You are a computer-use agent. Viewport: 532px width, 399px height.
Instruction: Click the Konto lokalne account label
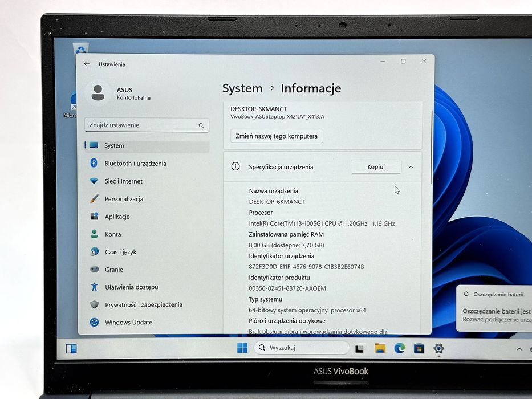(133, 97)
